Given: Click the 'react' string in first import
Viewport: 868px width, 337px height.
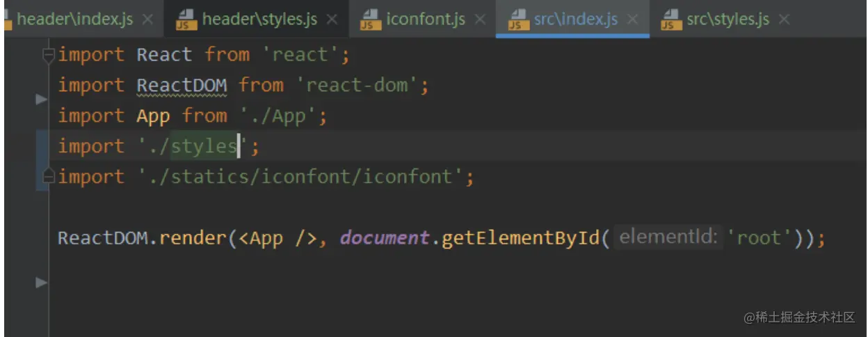Looking at the screenshot, I should (302, 54).
